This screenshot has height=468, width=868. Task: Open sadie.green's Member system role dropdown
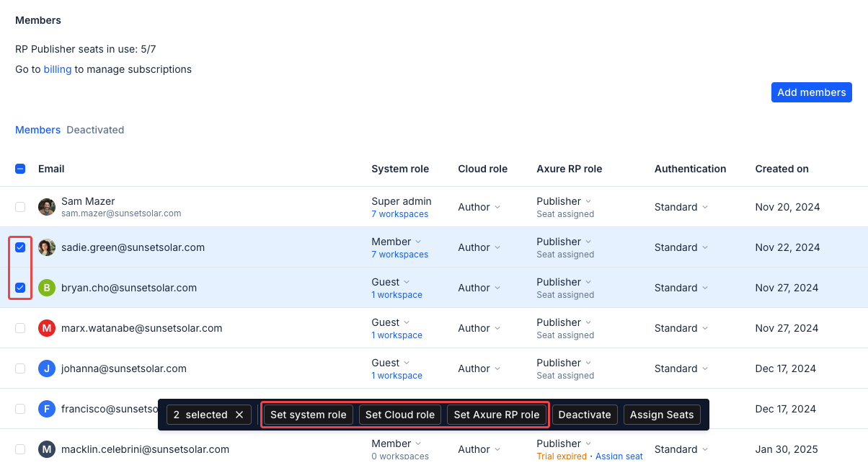[x=397, y=242]
